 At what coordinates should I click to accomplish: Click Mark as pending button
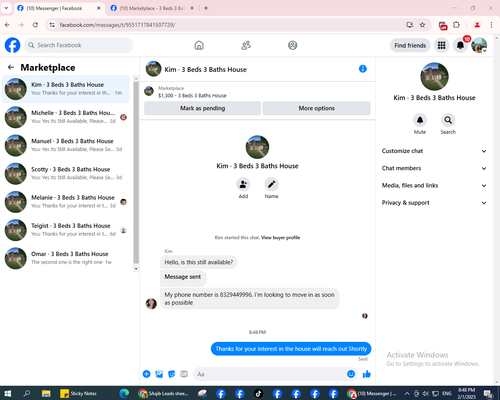pyautogui.click(x=202, y=108)
